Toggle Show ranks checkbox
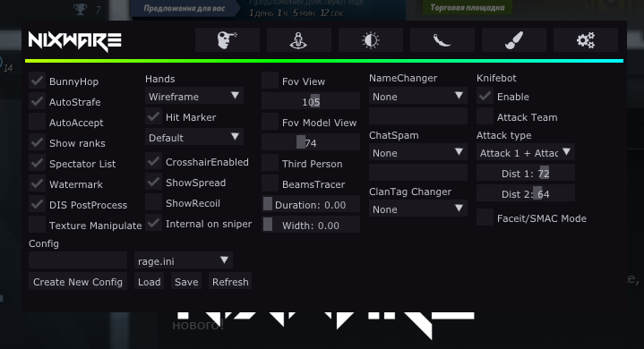 click(x=37, y=142)
